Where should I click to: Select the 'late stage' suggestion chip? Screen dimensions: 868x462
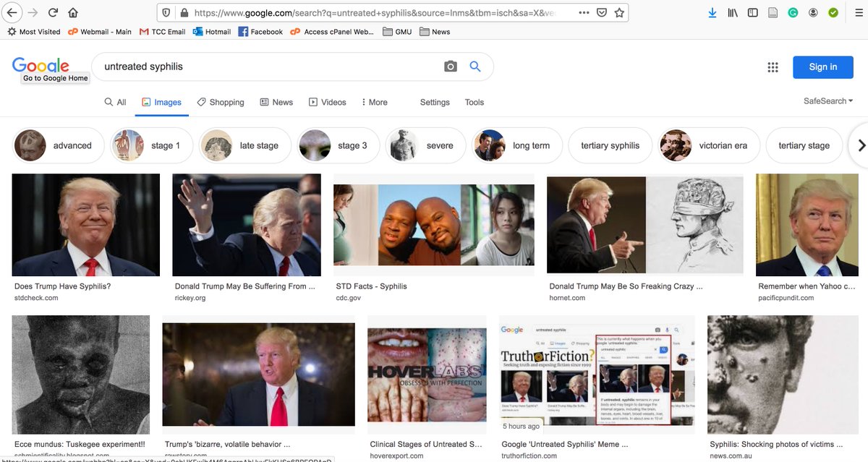click(x=244, y=145)
